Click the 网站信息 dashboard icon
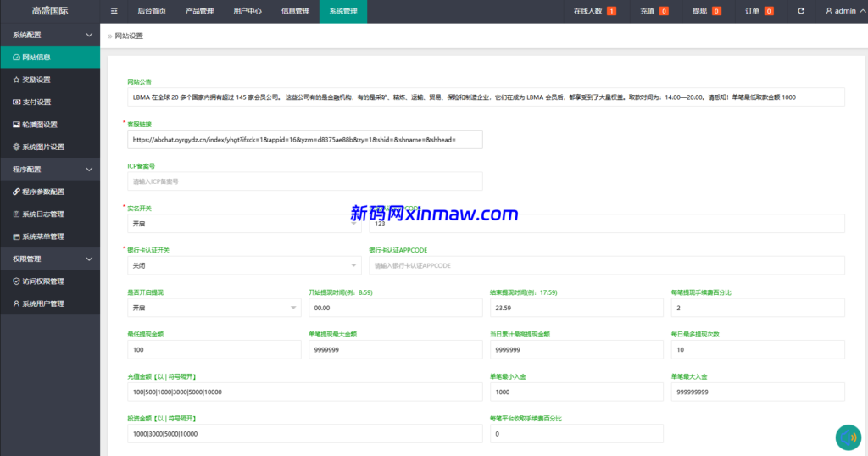This screenshot has height=456, width=868. (16, 58)
